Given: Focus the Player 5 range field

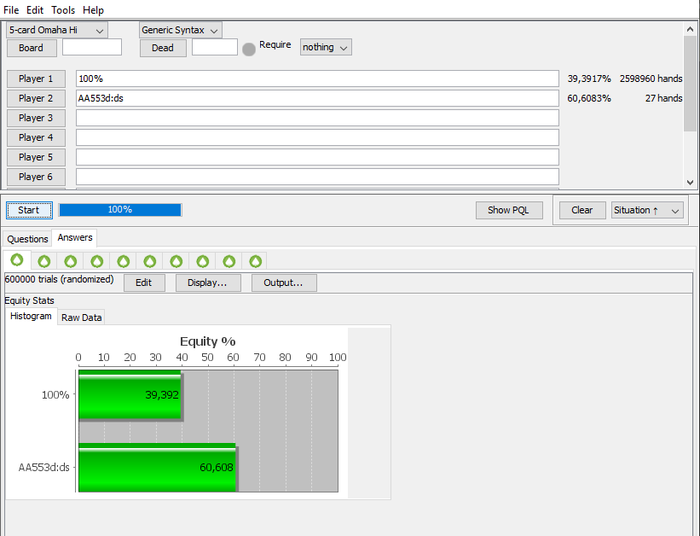Looking at the screenshot, I should tap(317, 157).
